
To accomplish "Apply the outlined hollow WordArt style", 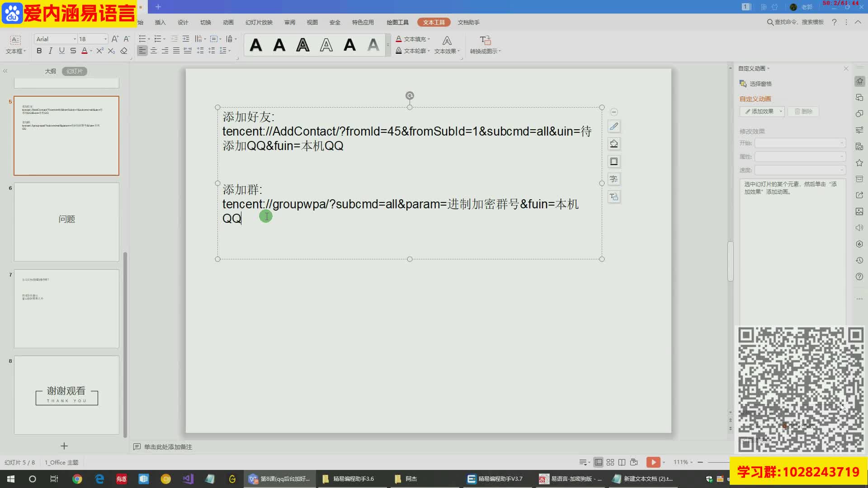I will 326,45.
